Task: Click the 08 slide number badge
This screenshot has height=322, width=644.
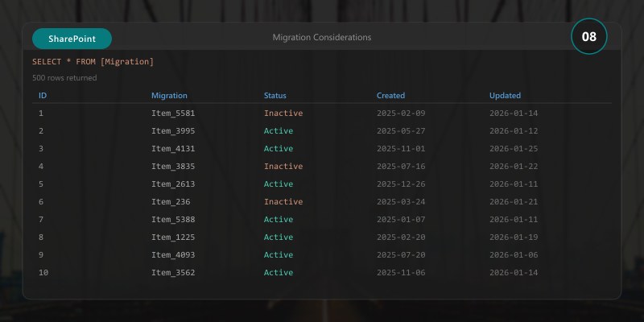Action: pos(589,36)
